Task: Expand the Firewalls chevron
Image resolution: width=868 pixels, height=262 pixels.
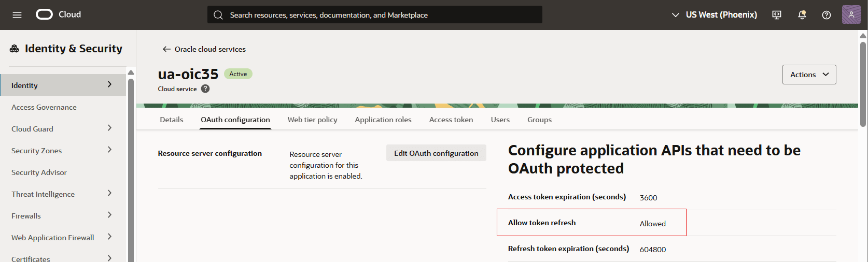Action: [109, 215]
